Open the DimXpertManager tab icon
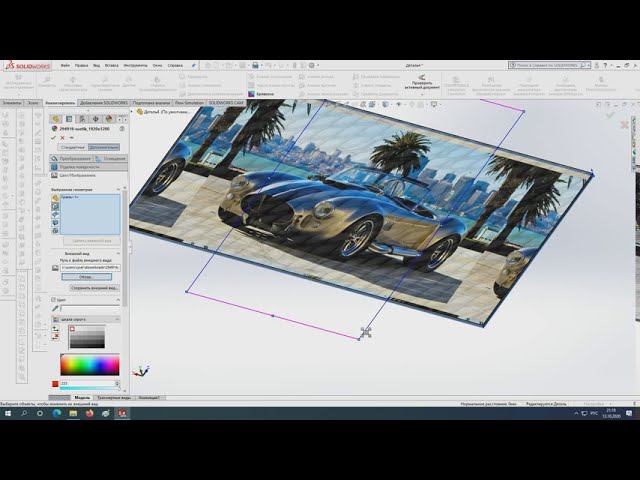The height and width of the screenshot is (480, 640). (x=96, y=119)
